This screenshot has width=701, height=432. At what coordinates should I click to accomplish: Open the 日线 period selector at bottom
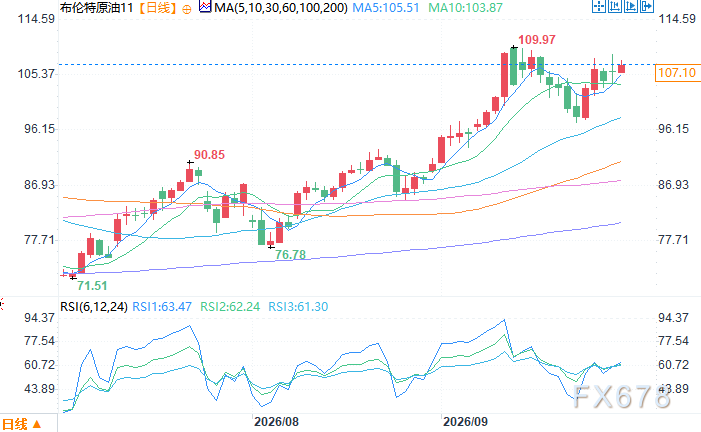(21, 424)
